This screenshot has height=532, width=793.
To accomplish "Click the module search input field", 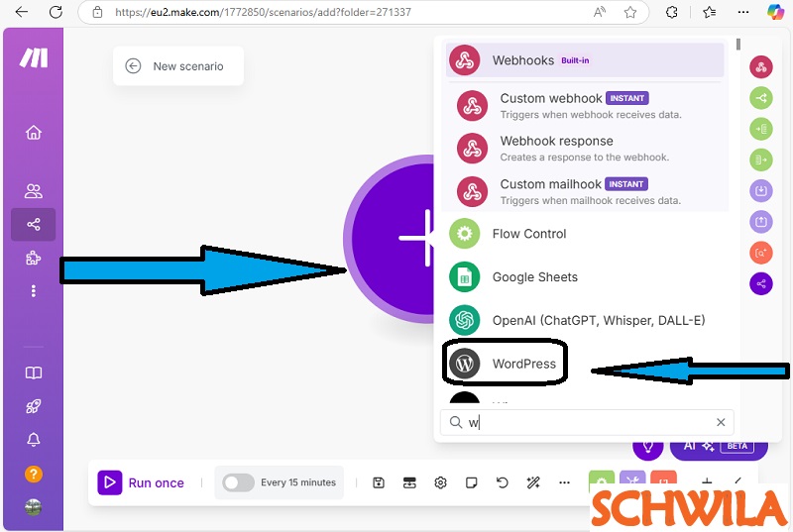I will click(587, 422).
